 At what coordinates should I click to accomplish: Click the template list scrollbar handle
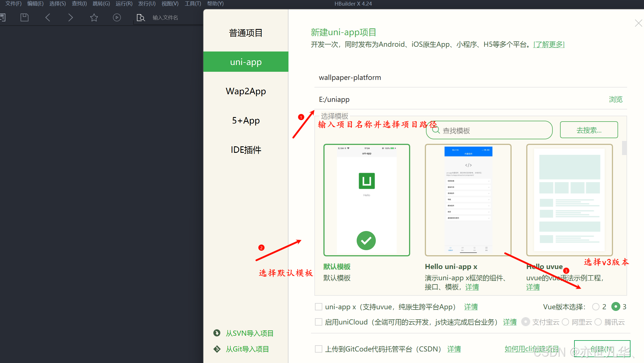click(624, 148)
